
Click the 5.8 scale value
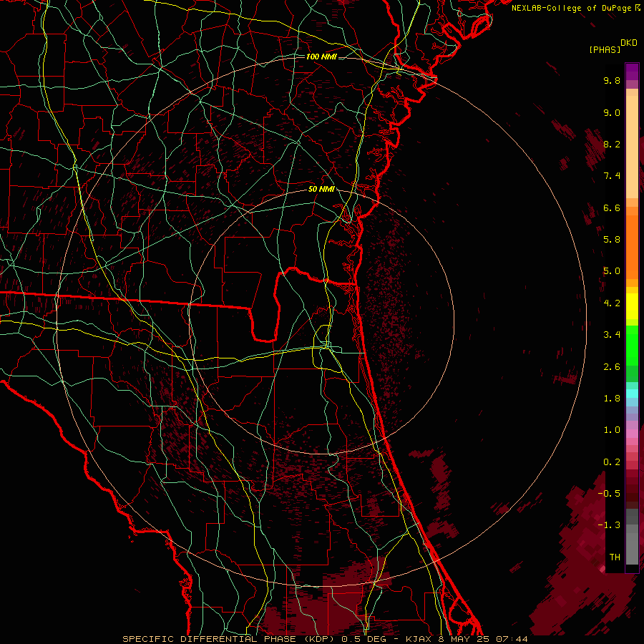(612, 240)
